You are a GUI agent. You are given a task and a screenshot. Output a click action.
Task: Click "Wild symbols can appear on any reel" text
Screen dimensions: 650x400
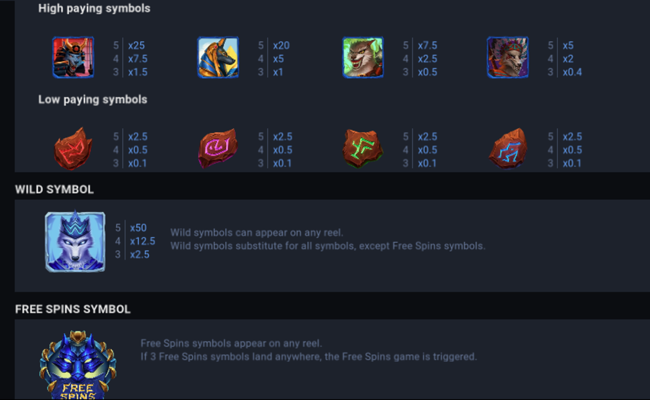pos(256,232)
